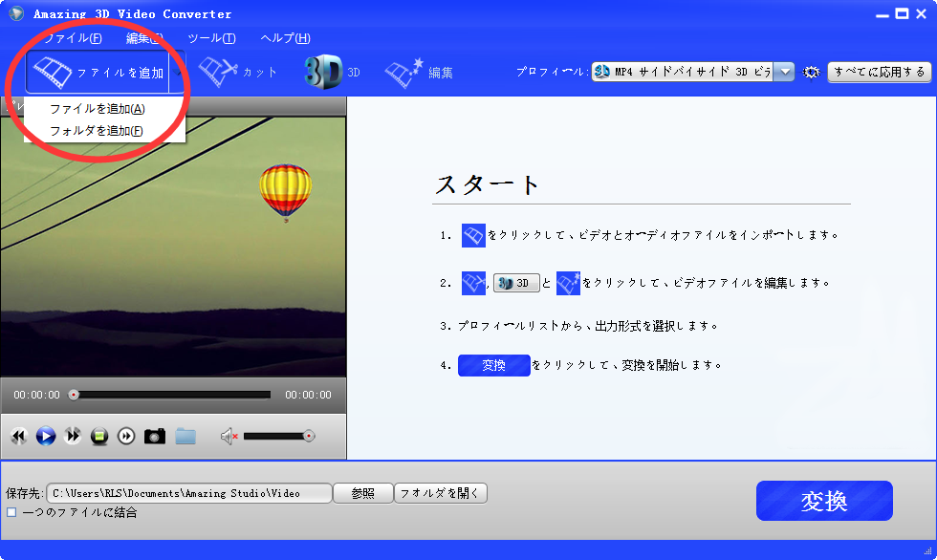Open the ヘルプ(H) menu
The image size is (937, 560).
click(285, 38)
